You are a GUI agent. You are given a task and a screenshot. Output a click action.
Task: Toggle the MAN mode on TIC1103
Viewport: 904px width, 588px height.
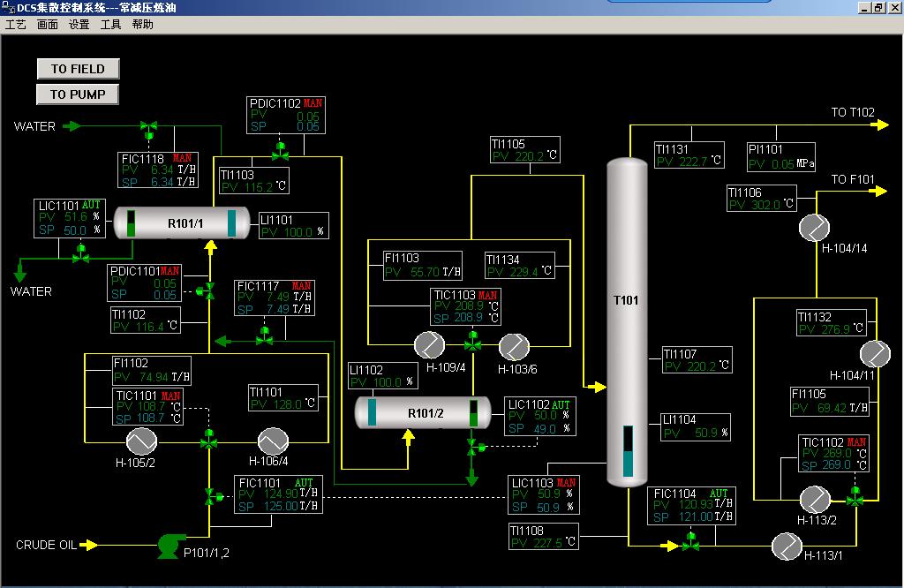tap(488, 295)
